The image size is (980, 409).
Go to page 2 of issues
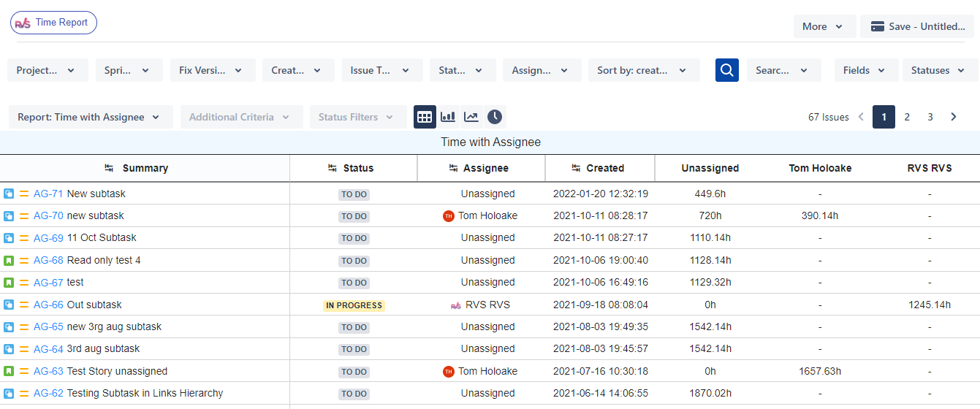(x=907, y=117)
